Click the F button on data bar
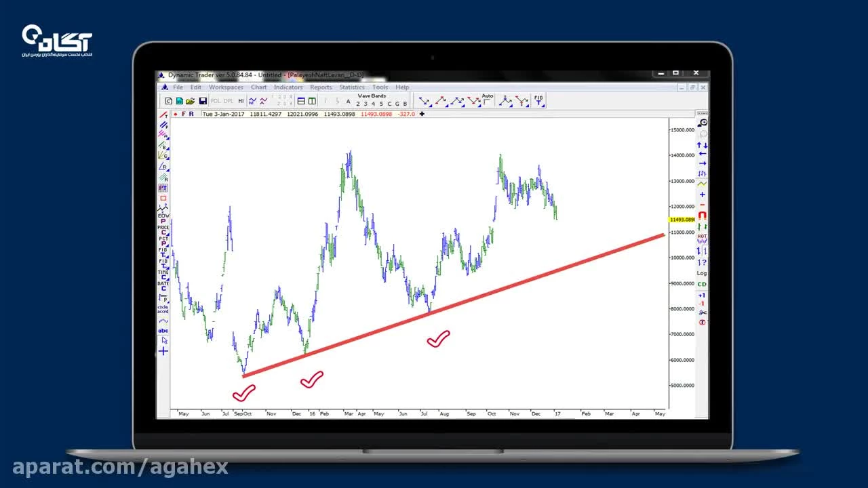Image resolution: width=868 pixels, height=488 pixels. pyautogui.click(x=184, y=114)
